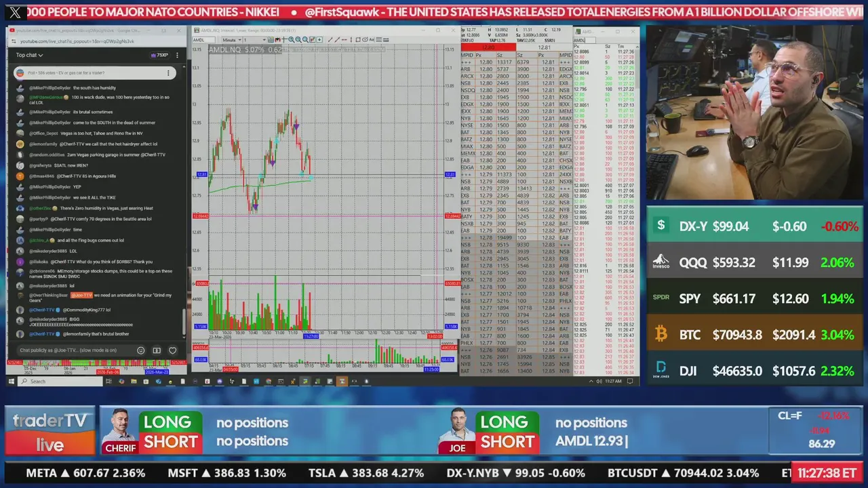This screenshot has height=488, width=868.
Task: Click @partyyP's Seattle area message
Action: click(90, 219)
